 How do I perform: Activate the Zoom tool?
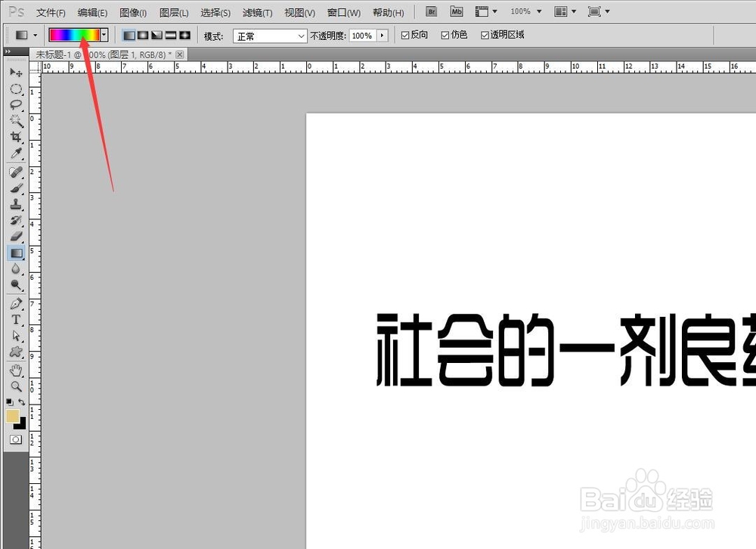[x=17, y=386]
